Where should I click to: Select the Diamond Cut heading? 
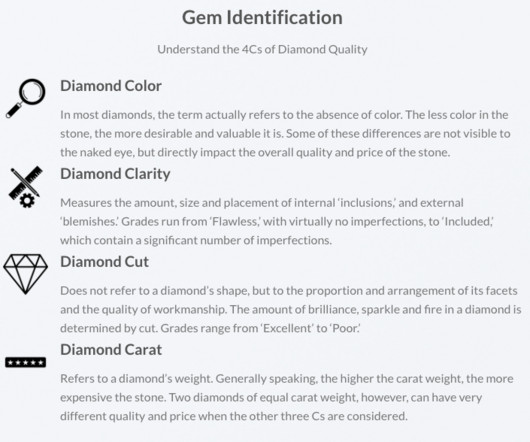(104, 262)
